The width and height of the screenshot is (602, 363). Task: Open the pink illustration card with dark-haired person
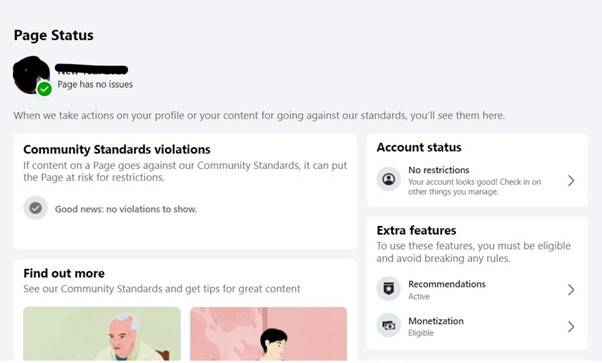268,333
